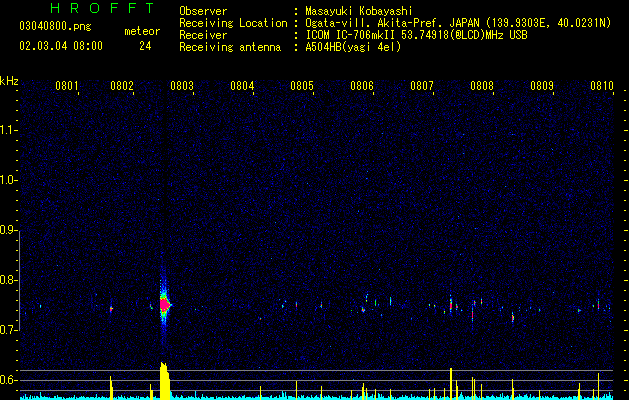Select the A504HB(yagi 4el) antenna text

(353, 47)
